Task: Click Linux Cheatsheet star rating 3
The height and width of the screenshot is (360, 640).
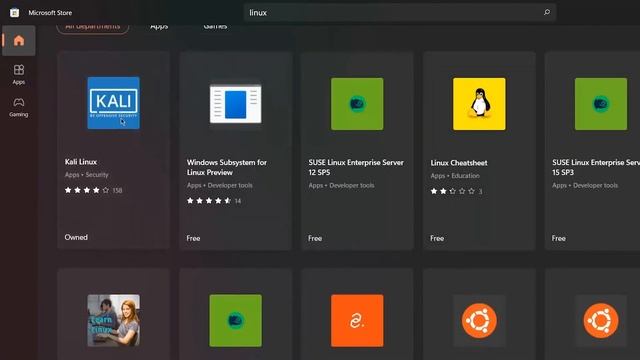Action: [x=456, y=191]
